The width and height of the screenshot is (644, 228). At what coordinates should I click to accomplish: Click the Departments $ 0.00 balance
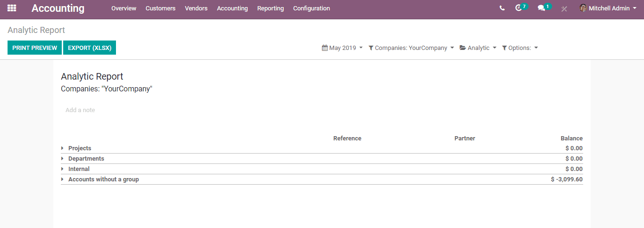(574, 159)
